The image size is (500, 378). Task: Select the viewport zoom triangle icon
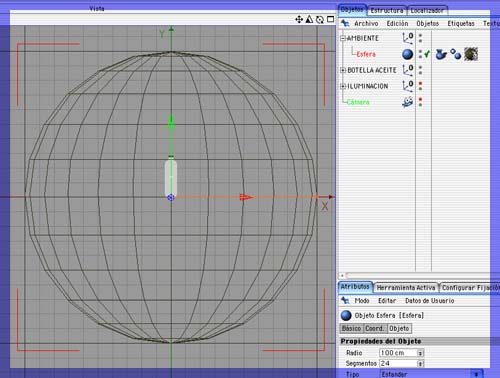(x=309, y=19)
